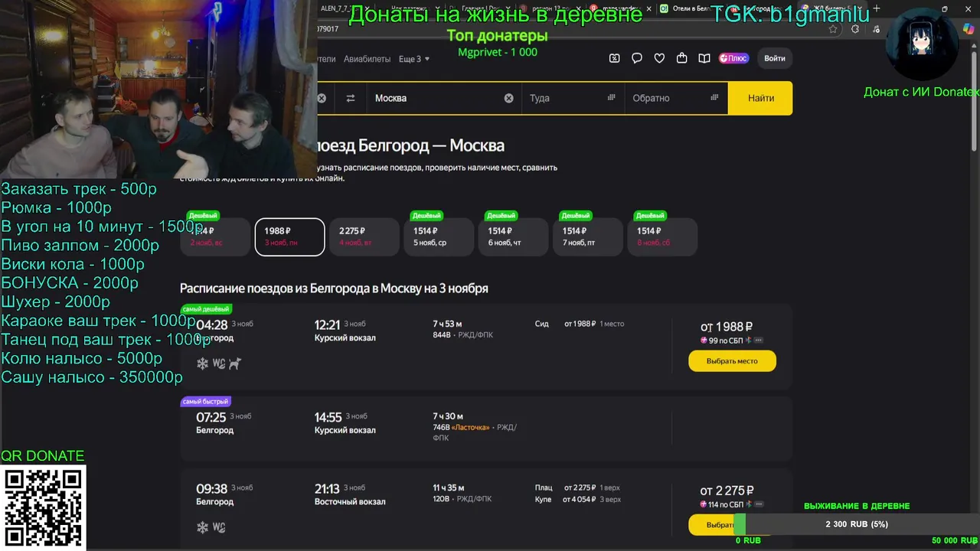Open more payment options dots on 1988 ₽ offer
This screenshot has height=551, width=980.
pos(759,341)
